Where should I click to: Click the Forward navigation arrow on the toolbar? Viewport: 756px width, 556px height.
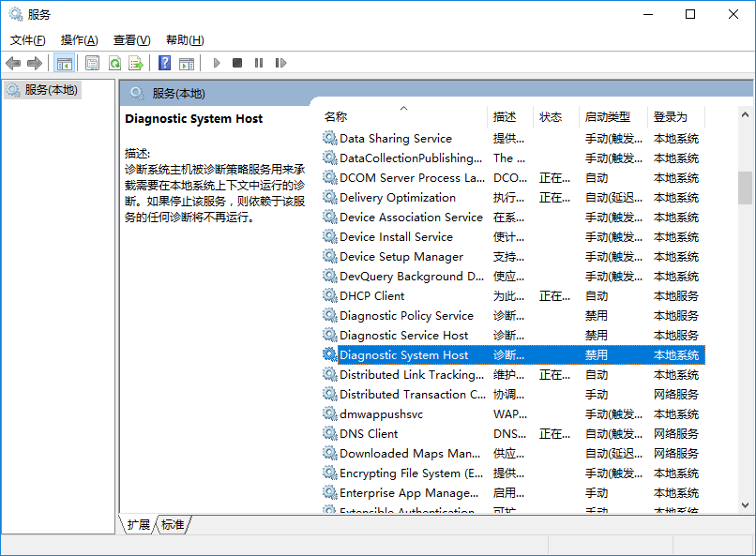(35, 63)
